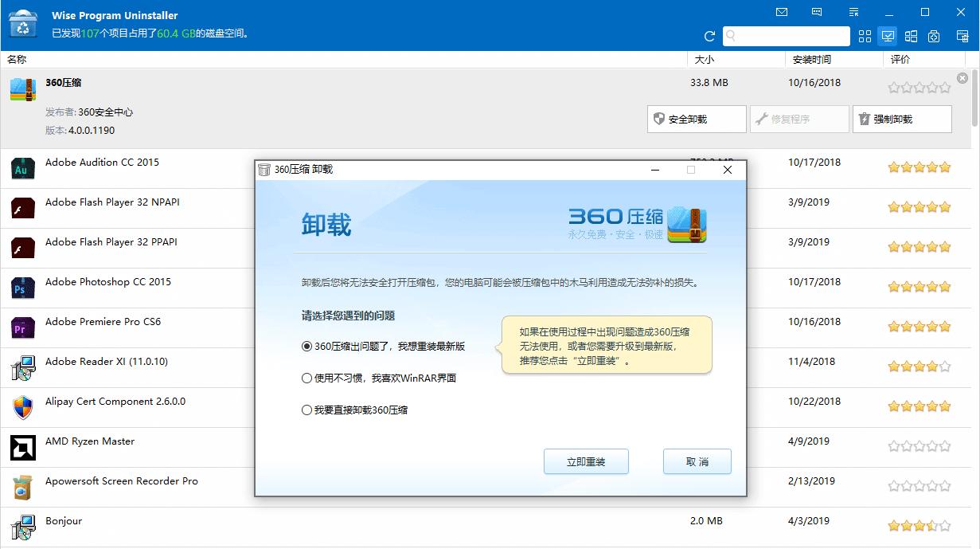This screenshot has width=980, height=549.
Task: Select the AMD Ryzen Master icon
Action: click(x=23, y=448)
